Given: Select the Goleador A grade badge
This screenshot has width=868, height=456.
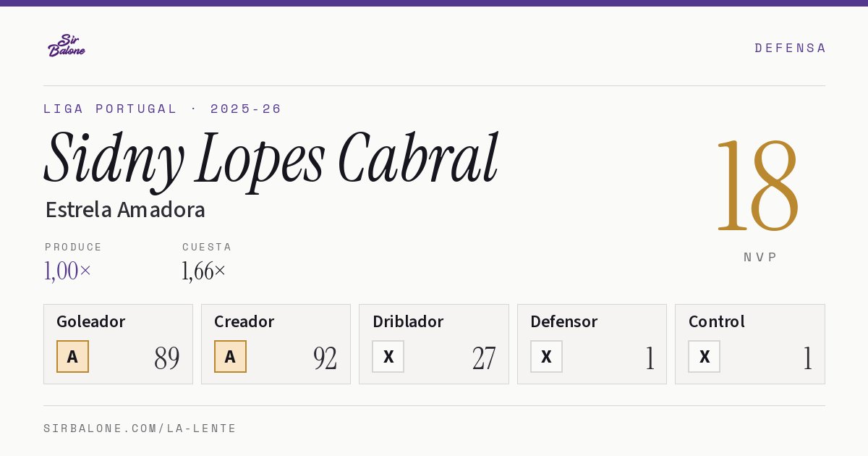Looking at the screenshot, I should click(x=72, y=357).
